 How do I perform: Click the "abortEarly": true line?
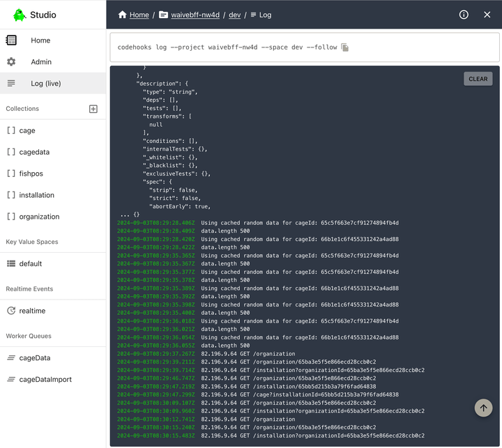(x=180, y=206)
